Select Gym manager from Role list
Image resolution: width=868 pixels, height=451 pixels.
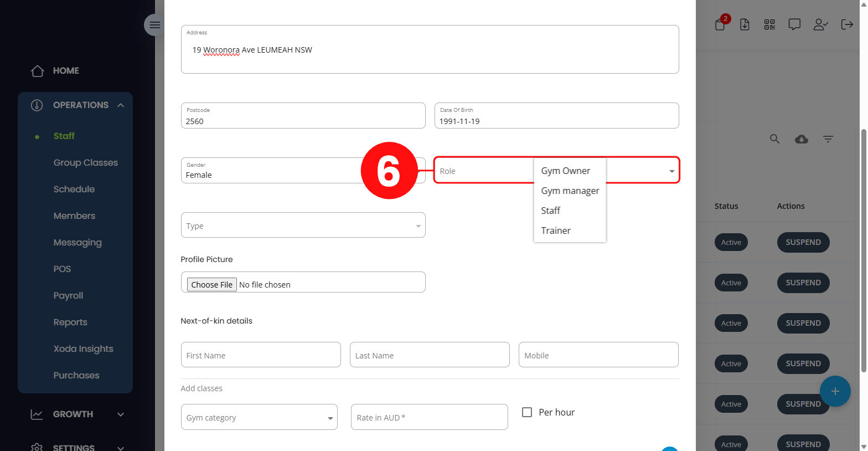pos(570,191)
